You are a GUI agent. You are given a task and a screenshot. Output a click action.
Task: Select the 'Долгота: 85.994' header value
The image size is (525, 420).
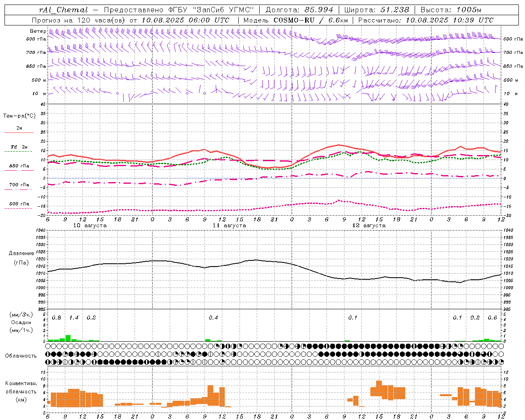coord(300,10)
